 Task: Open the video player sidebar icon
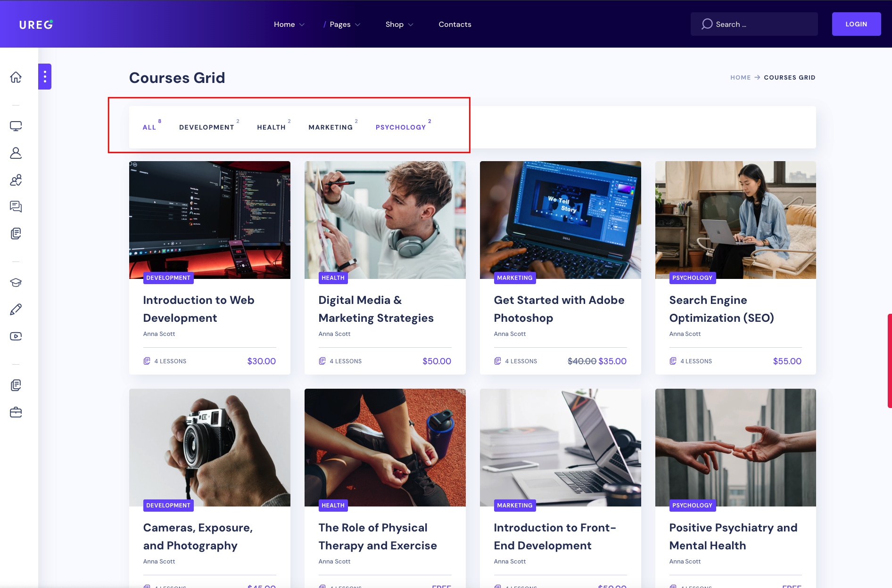16,336
